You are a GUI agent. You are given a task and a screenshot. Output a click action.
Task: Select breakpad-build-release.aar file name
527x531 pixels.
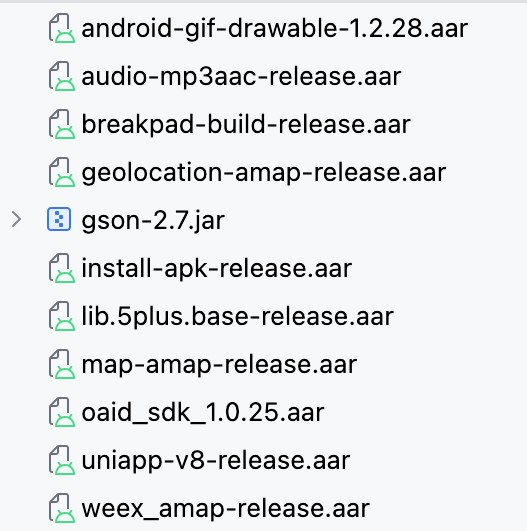pyautogui.click(x=246, y=125)
